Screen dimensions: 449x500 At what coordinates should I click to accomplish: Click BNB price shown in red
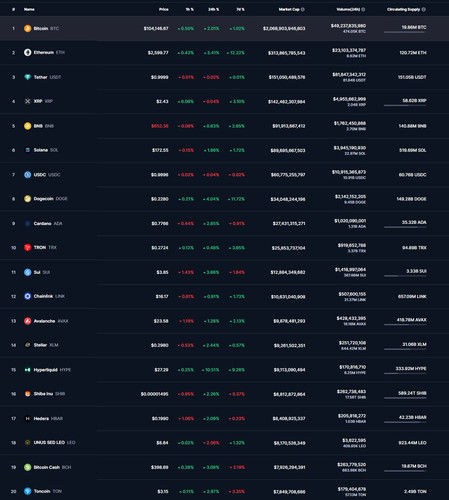click(160, 126)
